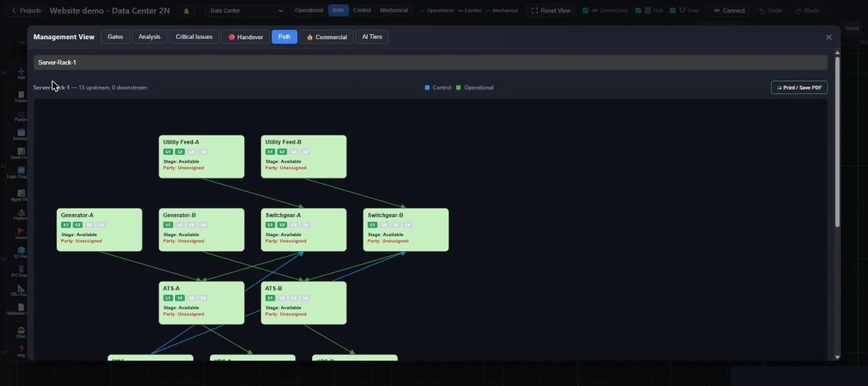This screenshot has width=868, height=386.
Task: Click the IFC Export sidebar icon
Action: [21, 272]
